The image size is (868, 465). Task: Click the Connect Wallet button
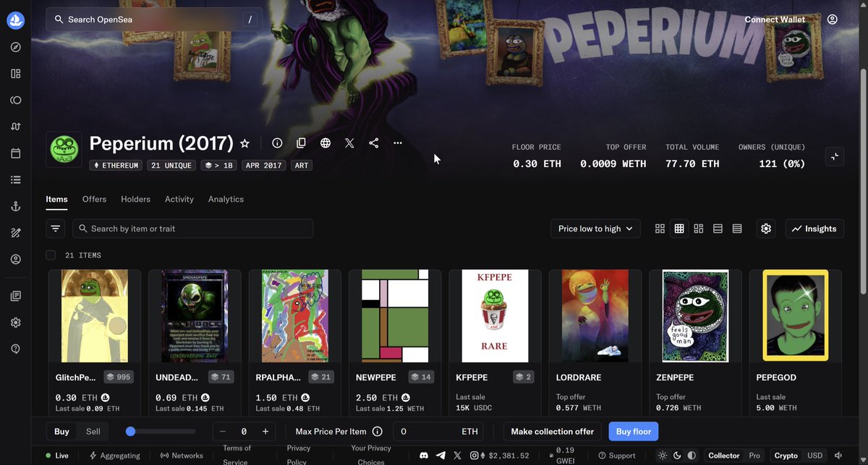click(x=775, y=20)
